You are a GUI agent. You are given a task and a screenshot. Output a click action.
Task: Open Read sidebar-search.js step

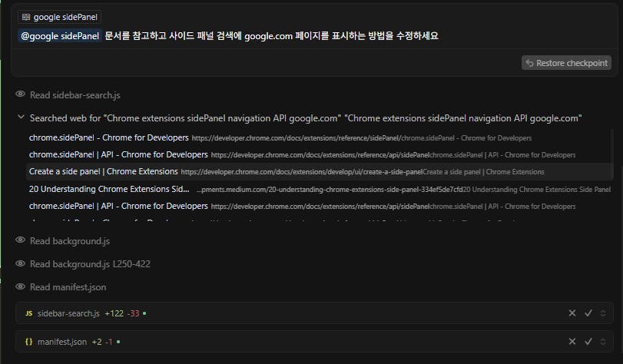tap(75, 95)
